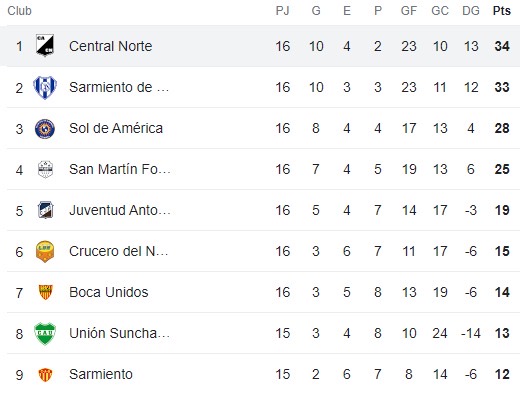
Task: Open the Boca Unidos team link
Action: [108, 292]
